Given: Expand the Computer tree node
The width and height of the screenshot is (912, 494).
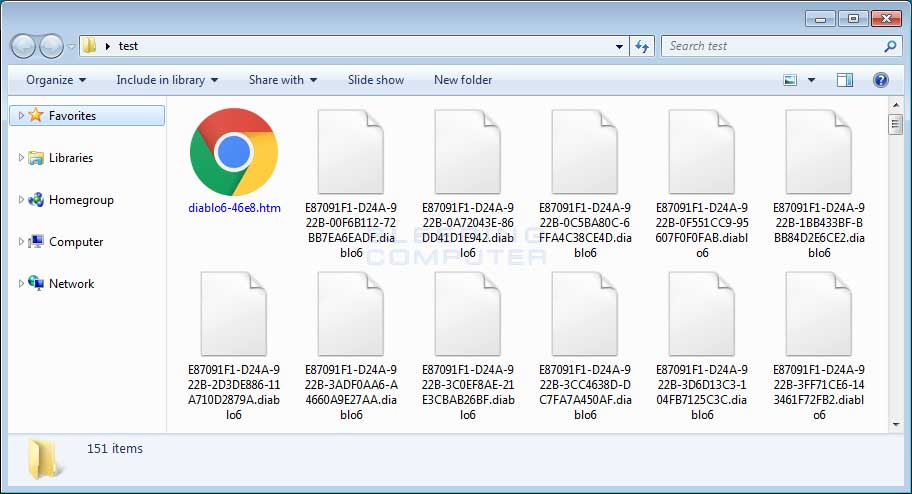Looking at the screenshot, I should click(x=21, y=241).
